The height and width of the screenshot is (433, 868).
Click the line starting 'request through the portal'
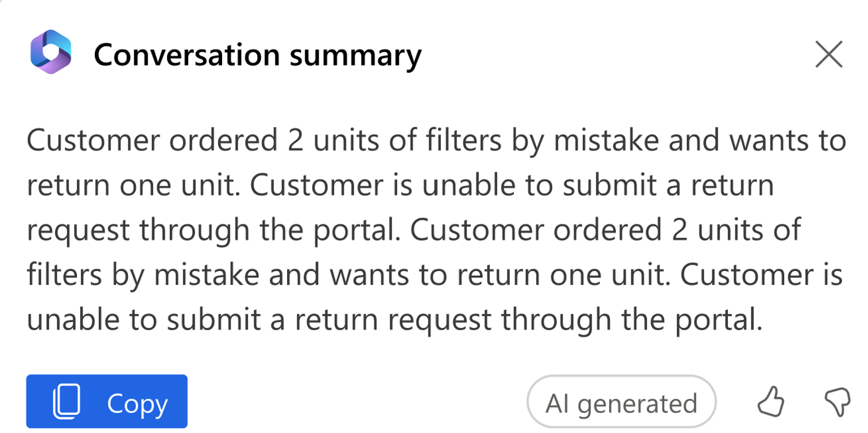tap(413, 230)
